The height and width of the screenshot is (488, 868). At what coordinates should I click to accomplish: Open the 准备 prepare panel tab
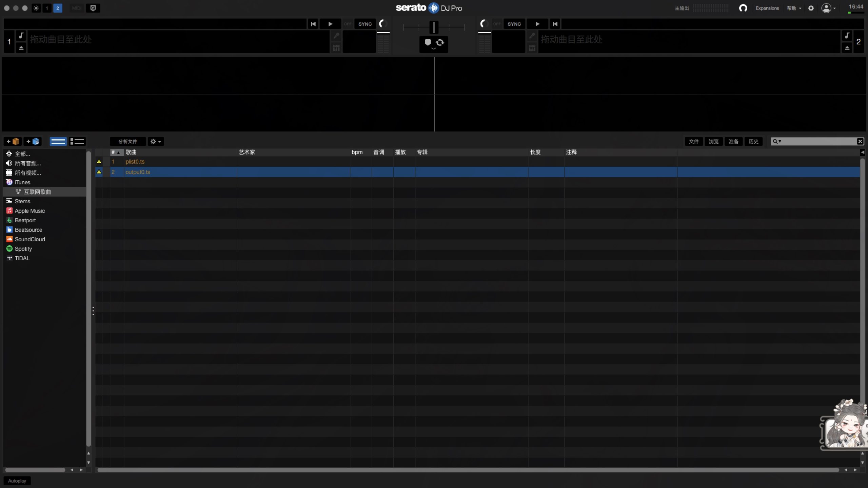coord(733,141)
